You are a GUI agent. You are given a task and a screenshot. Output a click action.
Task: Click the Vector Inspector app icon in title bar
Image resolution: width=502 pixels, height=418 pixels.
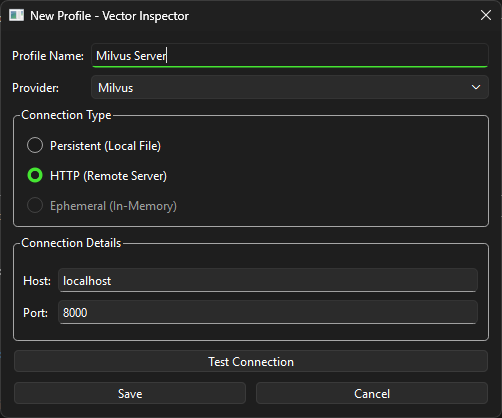click(16, 15)
